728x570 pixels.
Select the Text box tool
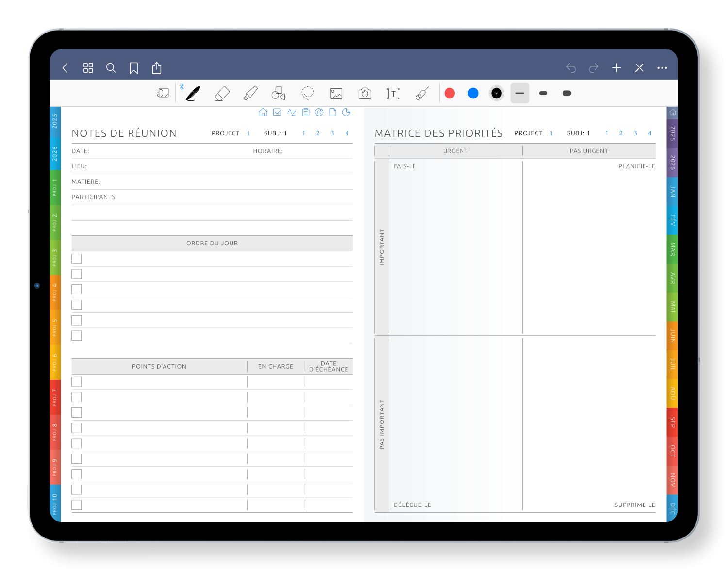[393, 93]
